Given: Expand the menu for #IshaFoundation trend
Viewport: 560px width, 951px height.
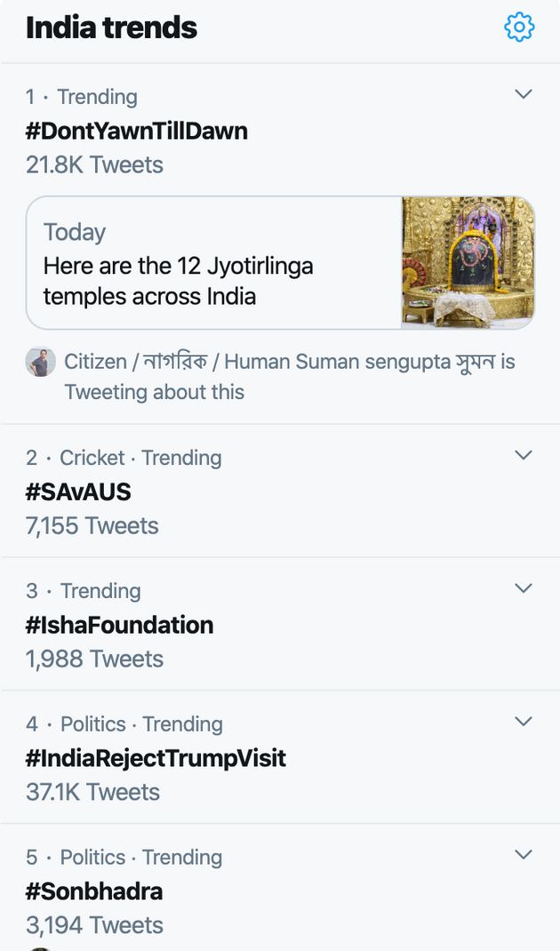Looking at the screenshot, I should [524, 587].
